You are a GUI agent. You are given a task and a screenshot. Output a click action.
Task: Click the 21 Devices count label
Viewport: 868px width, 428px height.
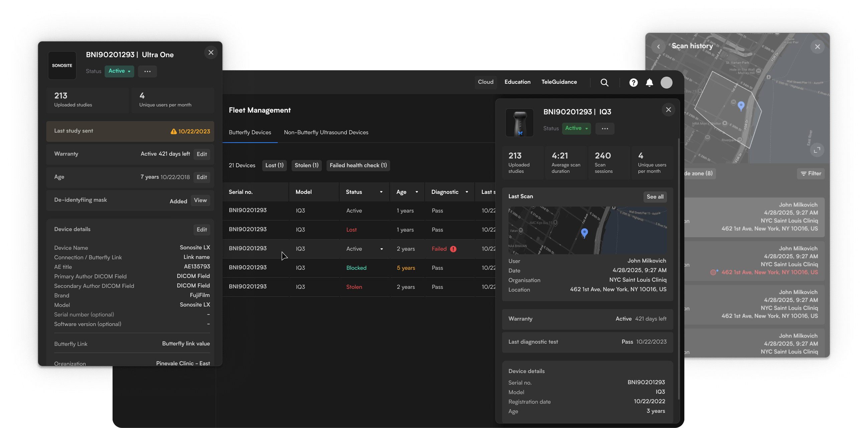pyautogui.click(x=242, y=165)
